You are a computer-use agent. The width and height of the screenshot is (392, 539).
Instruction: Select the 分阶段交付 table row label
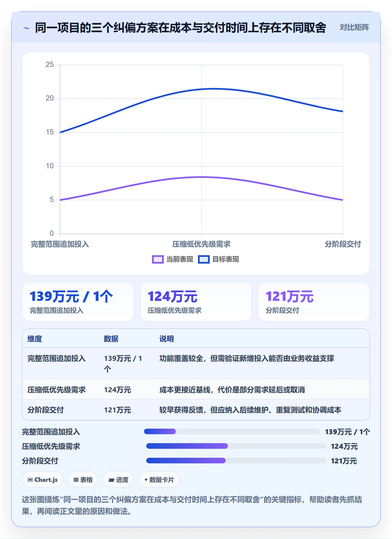tap(46, 410)
